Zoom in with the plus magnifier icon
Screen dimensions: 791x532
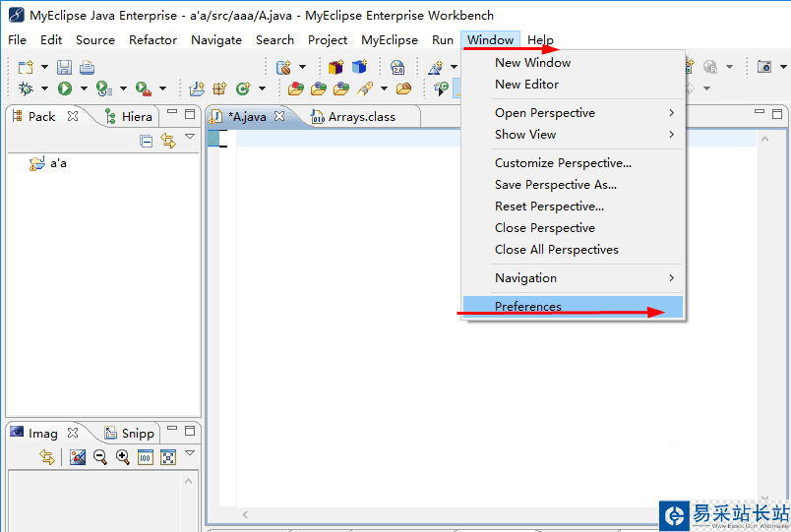pos(123,457)
